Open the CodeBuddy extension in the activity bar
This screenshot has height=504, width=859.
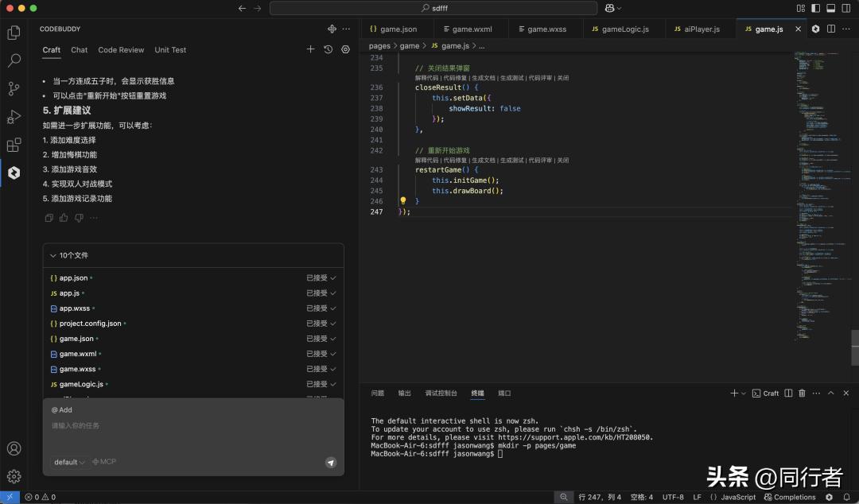click(x=13, y=170)
